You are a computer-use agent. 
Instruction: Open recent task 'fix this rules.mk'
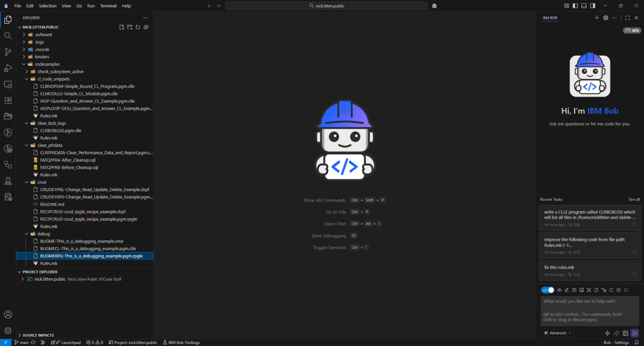(589, 271)
